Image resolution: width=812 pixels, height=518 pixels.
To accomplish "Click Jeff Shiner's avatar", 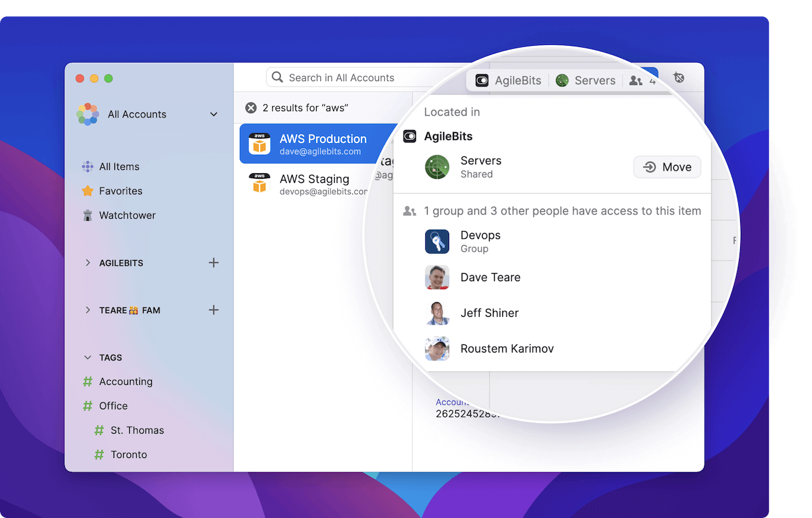I will click(x=437, y=313).
